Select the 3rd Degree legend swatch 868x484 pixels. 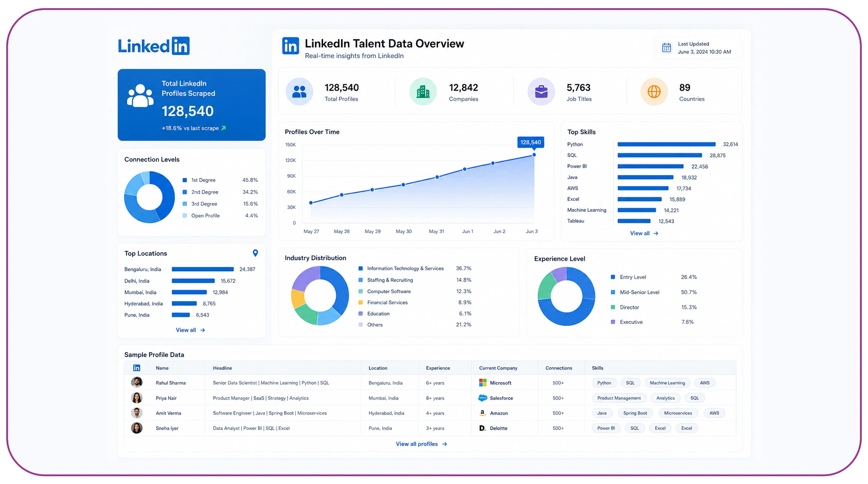coord(185,204)
